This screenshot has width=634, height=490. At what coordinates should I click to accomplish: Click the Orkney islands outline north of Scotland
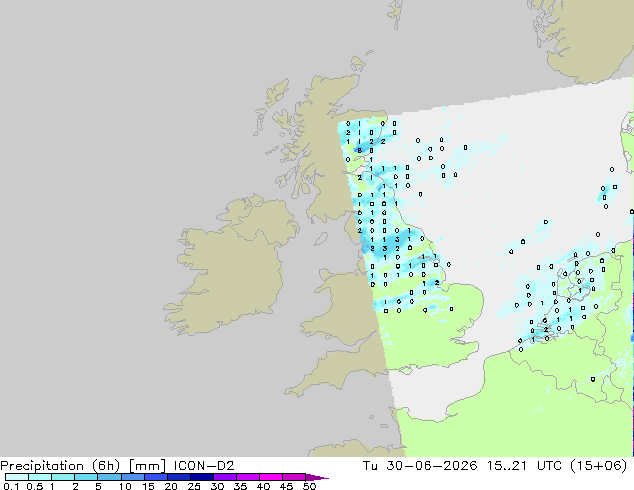coord(359,63)
